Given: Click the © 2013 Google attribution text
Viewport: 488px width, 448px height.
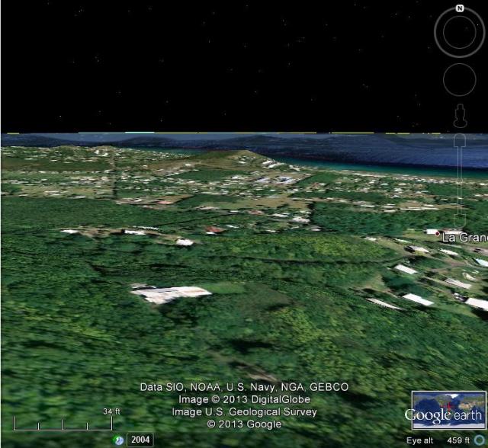Looking at the screenshot, I should 243,424.
